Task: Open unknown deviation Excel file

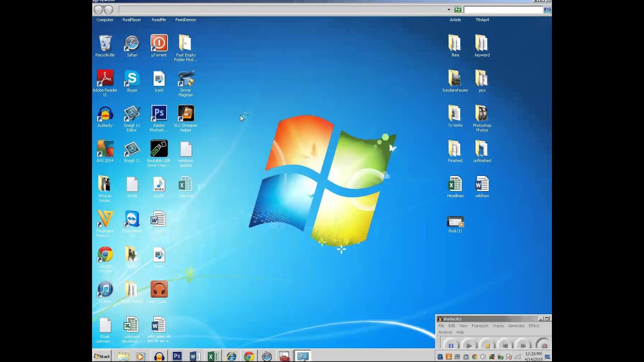Action: pyautogui.click(x=131, y=330)
